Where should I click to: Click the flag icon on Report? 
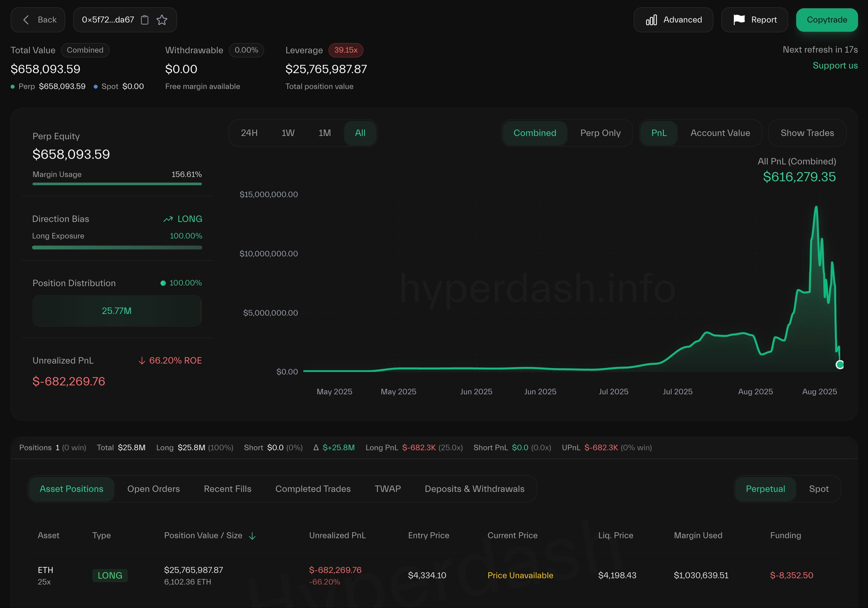(739, 20)
